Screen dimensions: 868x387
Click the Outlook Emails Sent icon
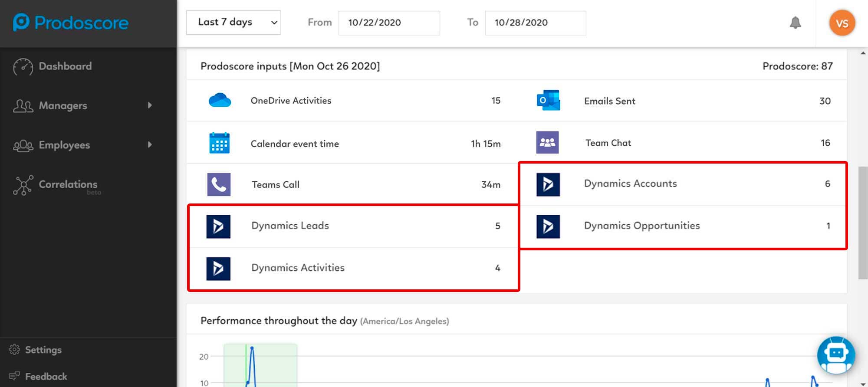548,100
